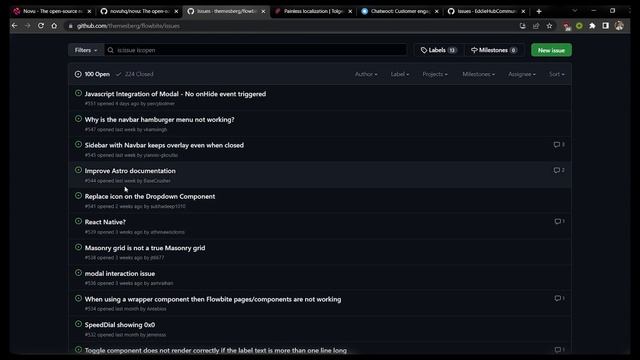Click comments icon on Improve Astro documentation issue
Image resolution: width=640 pixels, height=360 pixels.
tap(559, 170)
